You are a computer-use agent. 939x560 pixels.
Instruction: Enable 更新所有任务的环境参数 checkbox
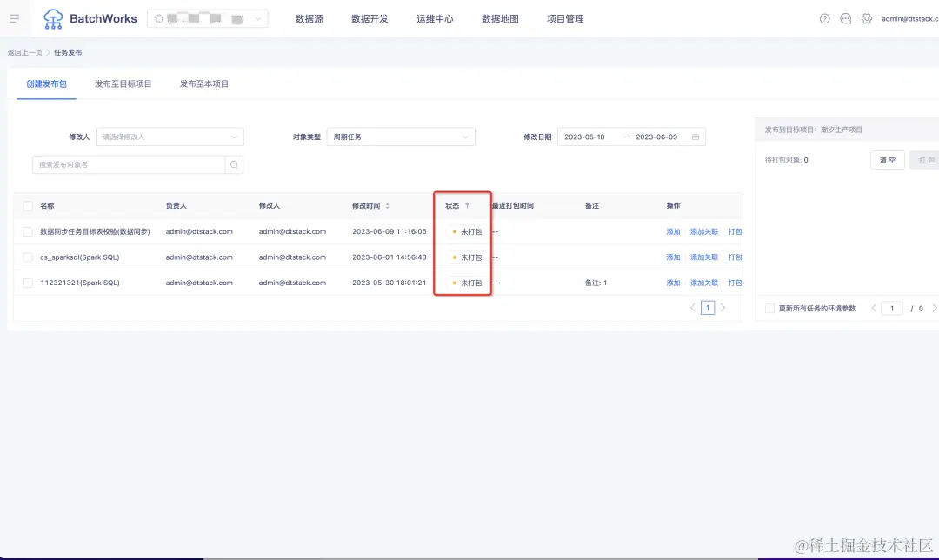point(769,308)
